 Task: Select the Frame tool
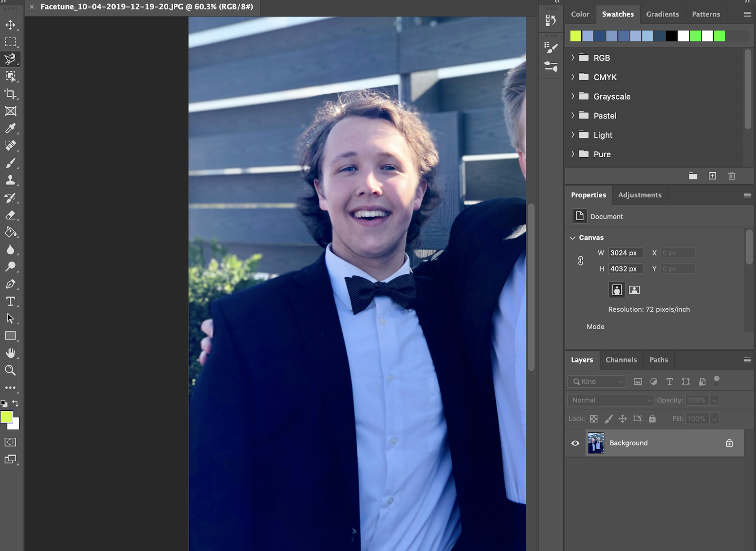tap(10, 111)
